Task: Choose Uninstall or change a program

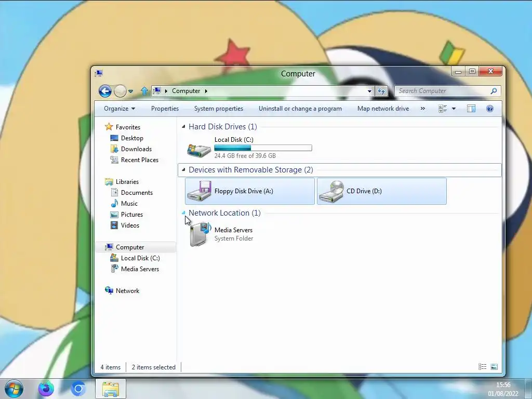Action: click(x=300, y=109)
